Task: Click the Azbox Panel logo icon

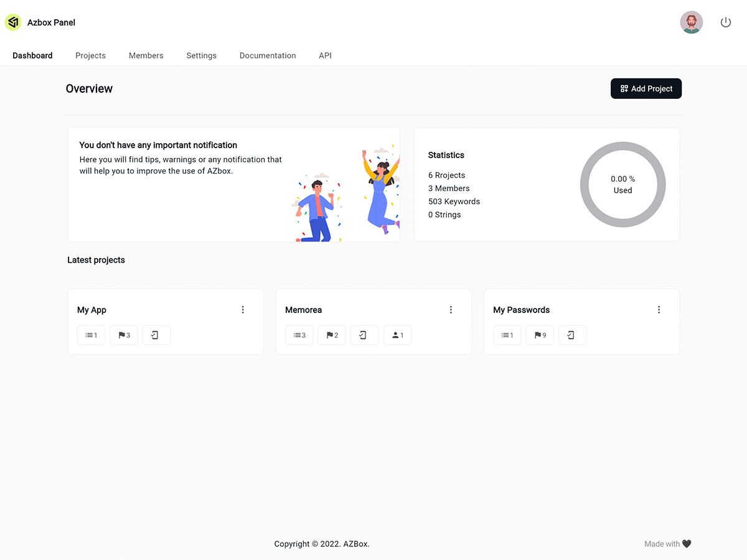Action: (x=13, y=22)
